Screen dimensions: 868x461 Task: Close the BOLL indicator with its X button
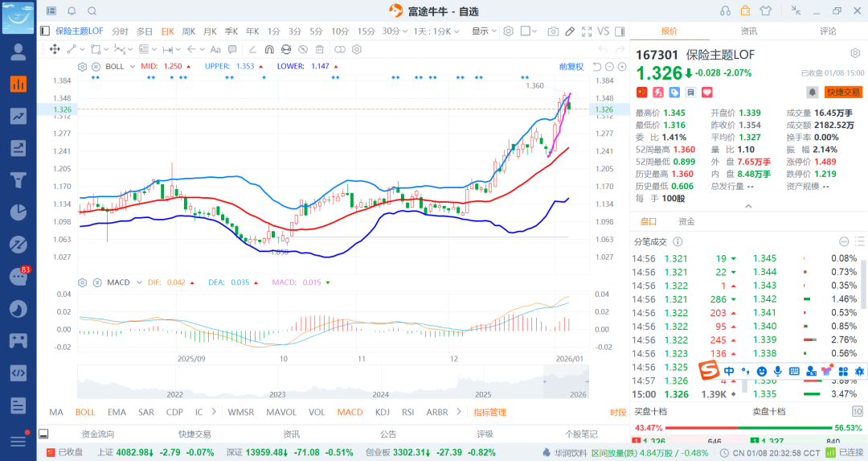click(96, 66)
